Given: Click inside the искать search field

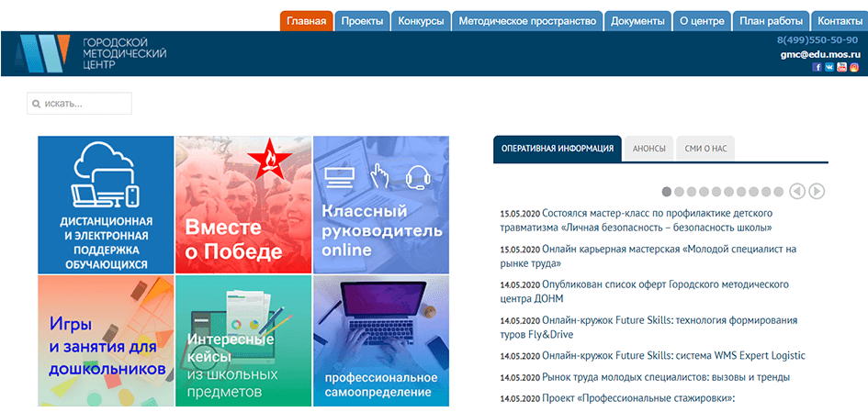Looking at the screenshot, I should click(x=79, y=104).
